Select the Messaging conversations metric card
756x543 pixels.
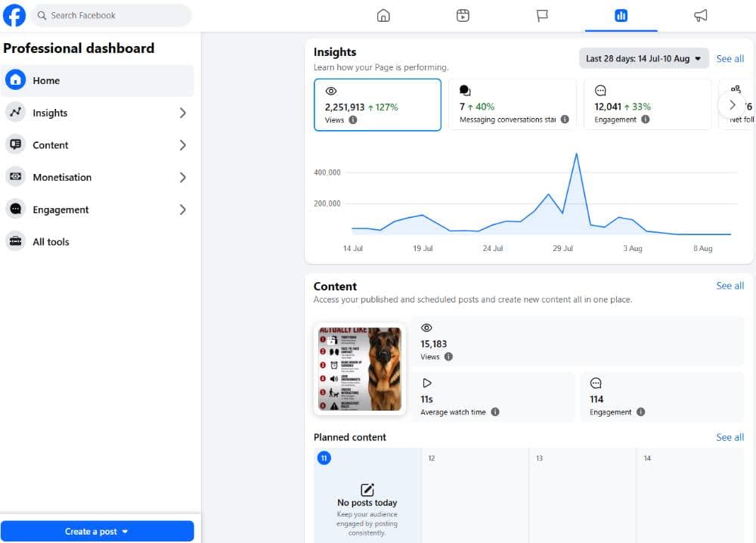pos(513,104)
